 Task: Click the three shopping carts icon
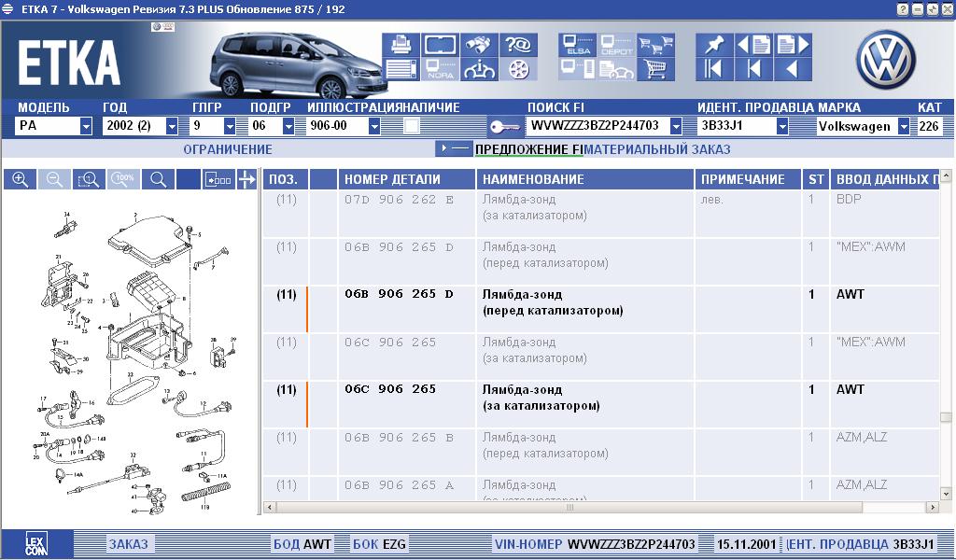tap(655, 45)
